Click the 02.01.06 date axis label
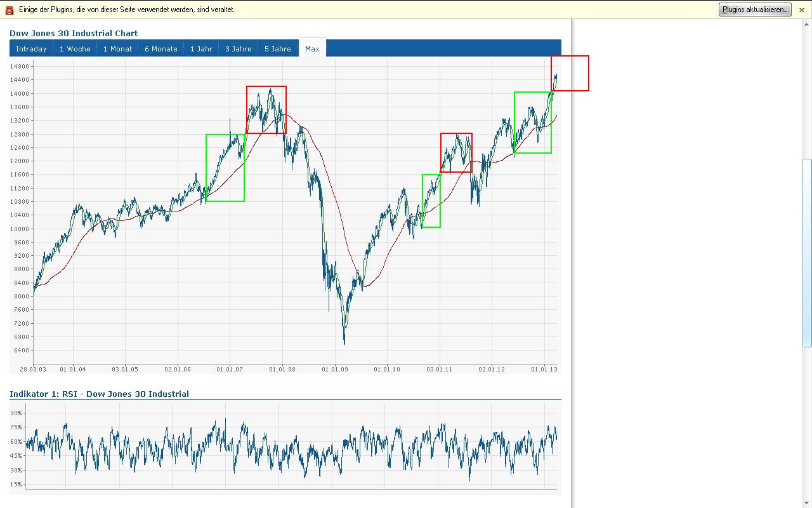812x508 pixels. coord(178,369)
